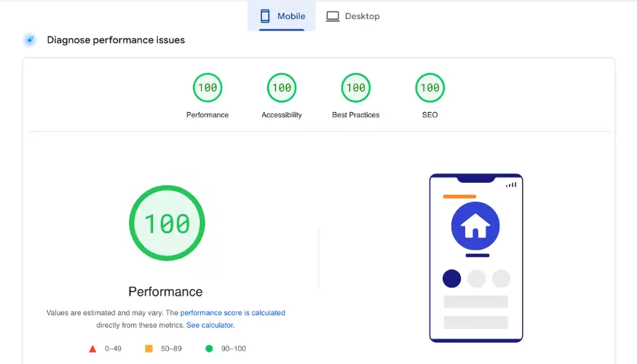637x364 pixels.
Task: Open the "See calculator" link
Action: coord(210,325)
